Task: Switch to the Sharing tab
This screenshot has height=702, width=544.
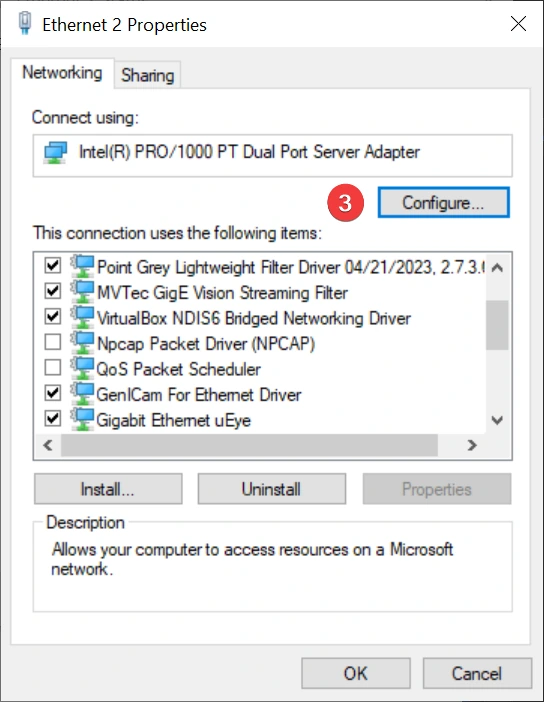Action: pos(147,75)
